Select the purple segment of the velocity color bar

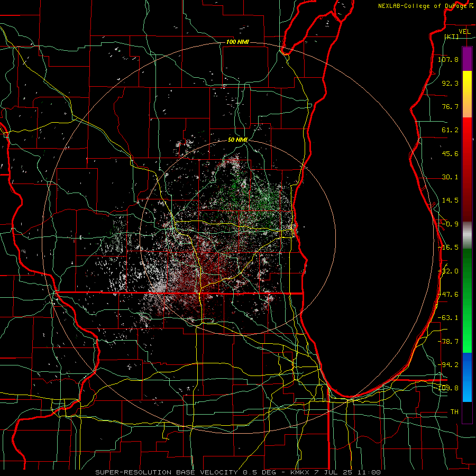point(467,59)
